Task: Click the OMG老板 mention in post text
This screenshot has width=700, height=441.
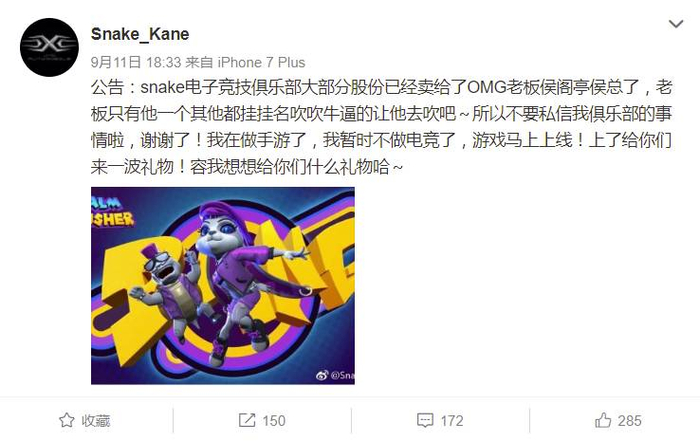Action: [x=495, y=87]
